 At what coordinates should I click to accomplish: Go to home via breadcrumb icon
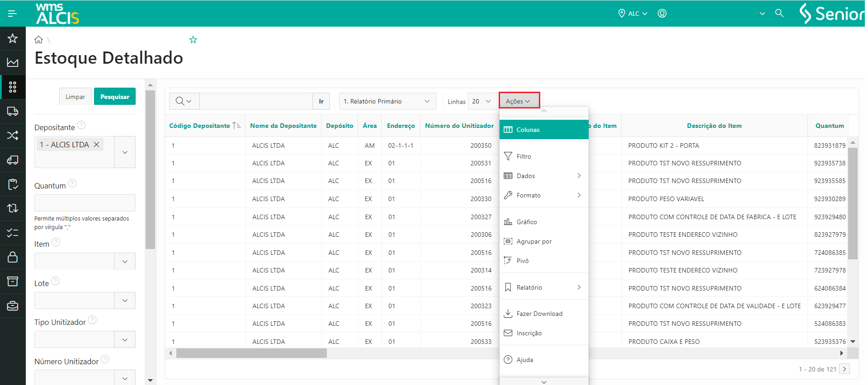(39, 40)
